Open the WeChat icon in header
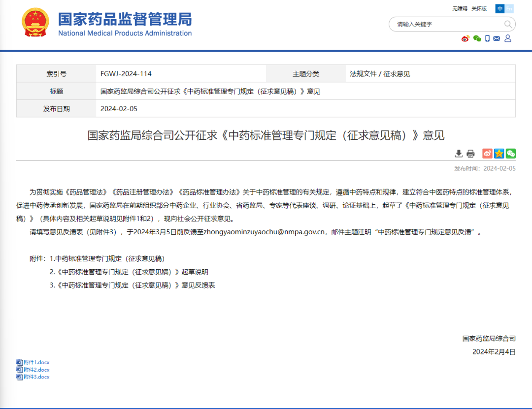532x409 pixels. (477, 39)
